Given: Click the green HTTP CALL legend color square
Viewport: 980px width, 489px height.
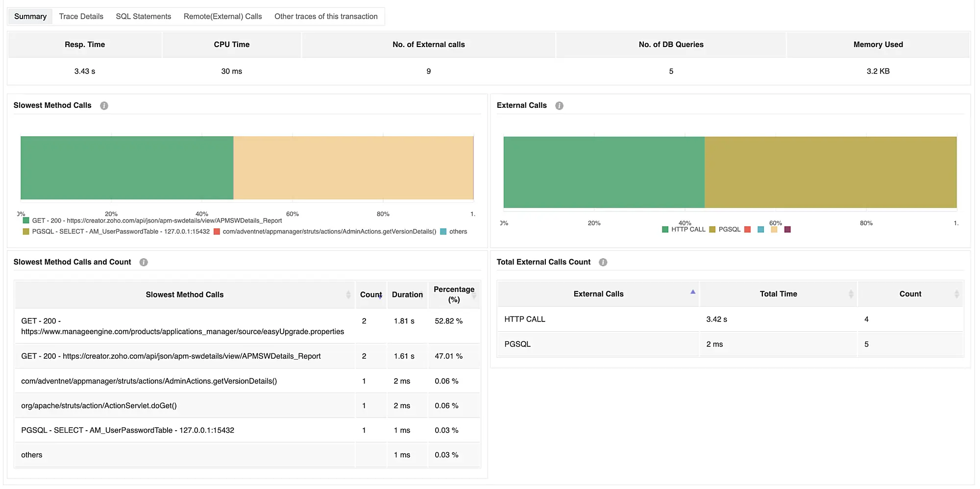Looking at the screenshot, I should tap(664, 229).
